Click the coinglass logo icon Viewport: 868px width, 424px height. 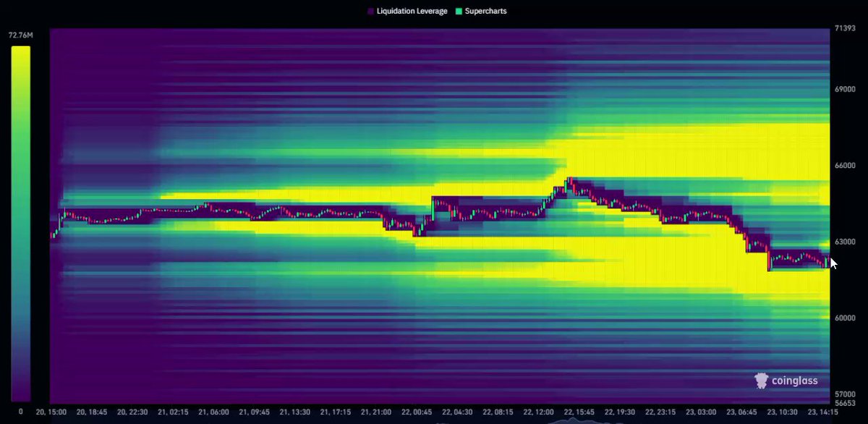coord(762,380)
